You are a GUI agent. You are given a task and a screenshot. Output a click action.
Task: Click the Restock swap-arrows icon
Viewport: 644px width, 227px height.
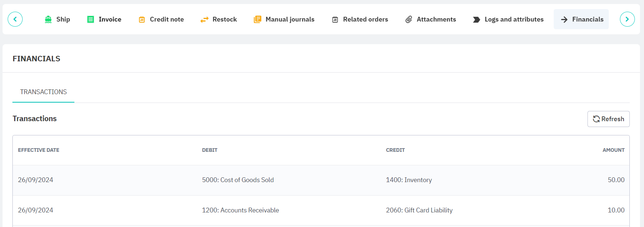205,20
